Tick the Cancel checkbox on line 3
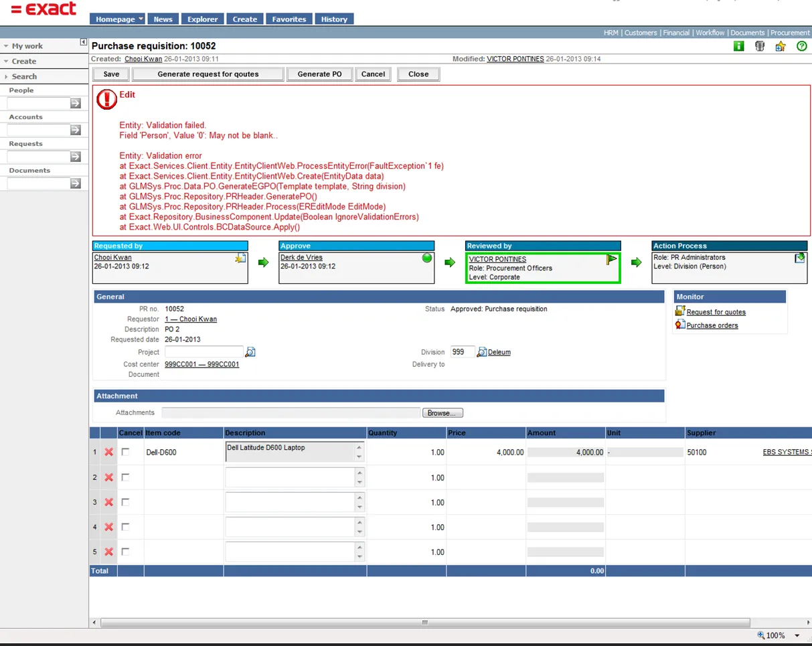This screenshot has height=646, width=812. (125, 502)
